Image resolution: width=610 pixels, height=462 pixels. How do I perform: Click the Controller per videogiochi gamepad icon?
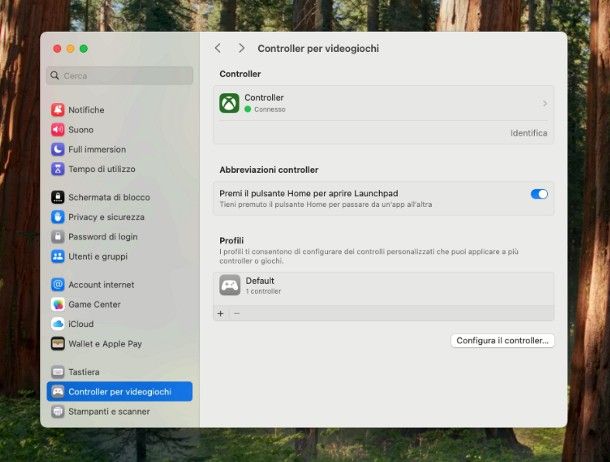58,392
